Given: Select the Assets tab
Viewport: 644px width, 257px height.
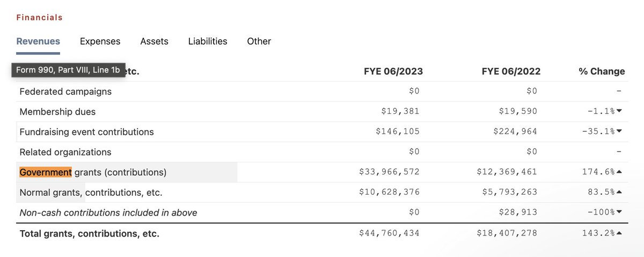Looking at the screenshot, I should click(154, 41).
